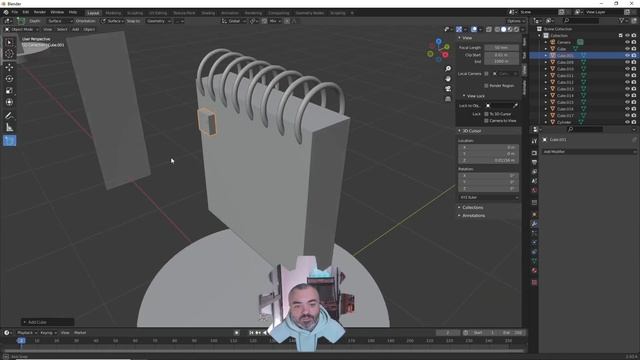Select the Select Box tool in toolbar

tap(9, 42)
